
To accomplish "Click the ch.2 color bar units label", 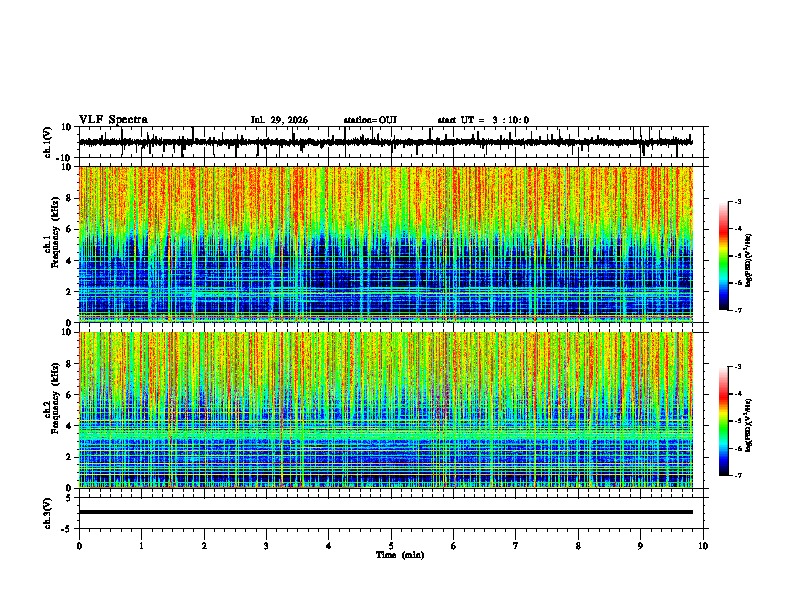I will tap(749, 425).
